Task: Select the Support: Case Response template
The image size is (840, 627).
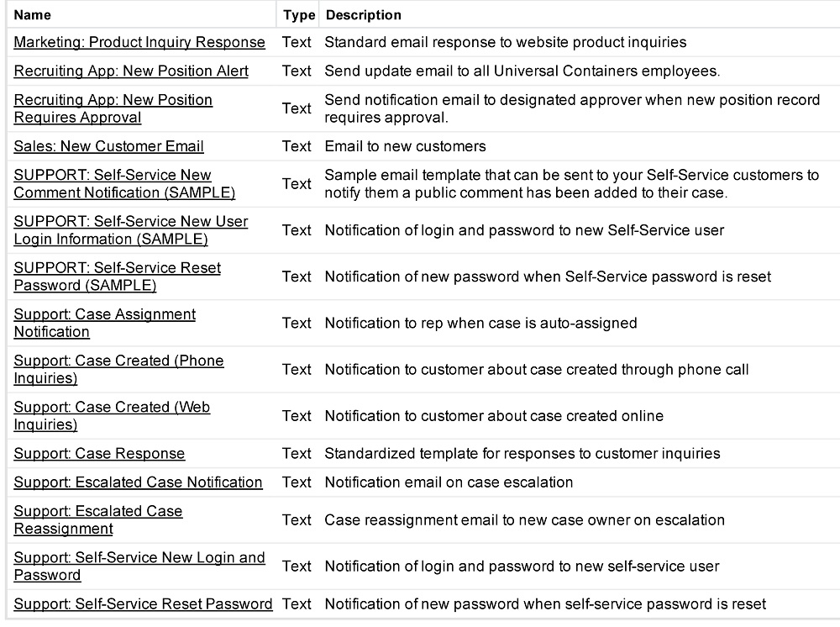Action: click(99, 453)
